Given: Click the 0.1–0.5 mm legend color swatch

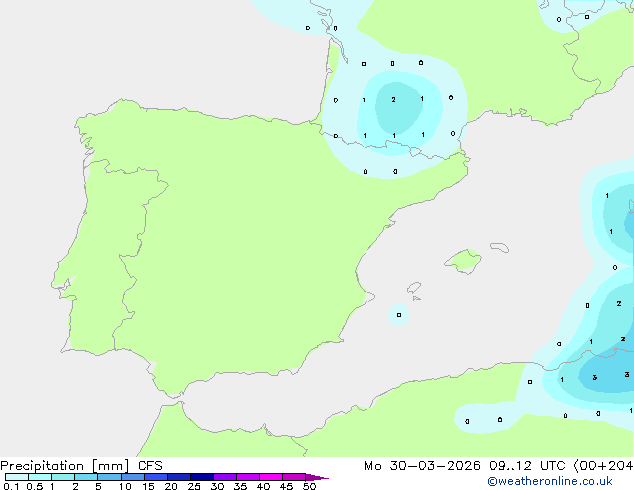Looking at the screenshot, I should click(17, 477).
